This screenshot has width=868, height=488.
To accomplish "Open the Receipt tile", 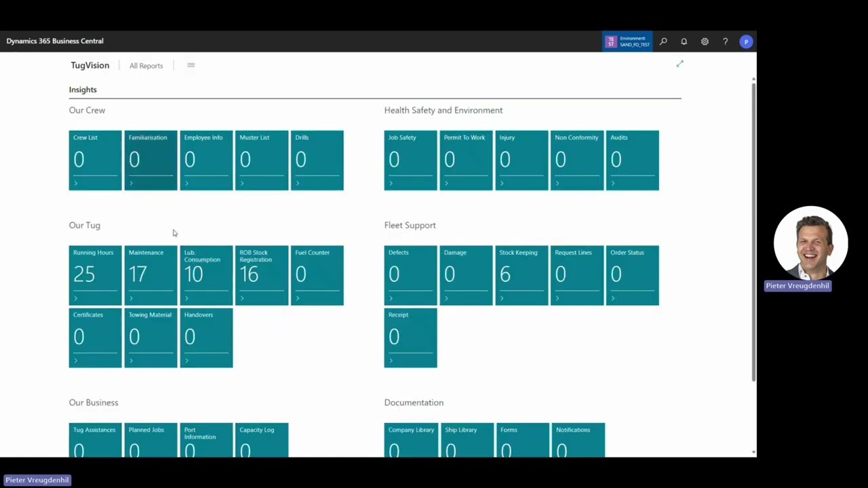I will click(410, 338).
